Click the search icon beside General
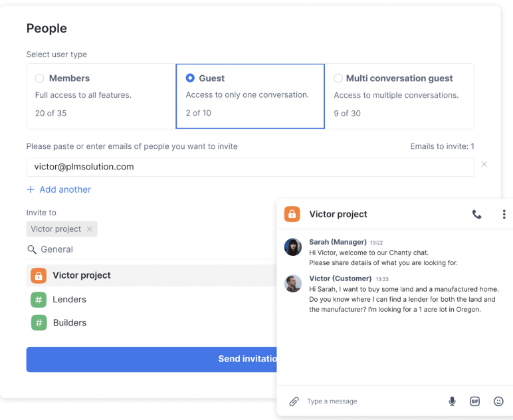Screen dimensions: 513x420 [x=32, y=250]
